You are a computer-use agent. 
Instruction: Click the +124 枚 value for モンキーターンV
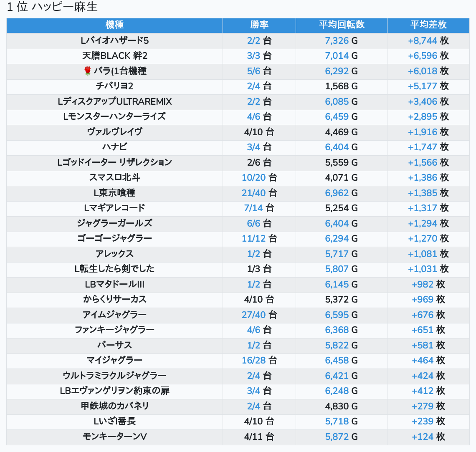[428, 437]
